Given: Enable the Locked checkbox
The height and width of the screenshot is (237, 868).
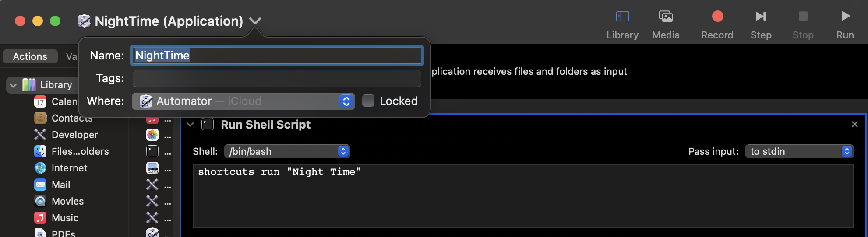Looking at the screenshot, I should 368,101.
